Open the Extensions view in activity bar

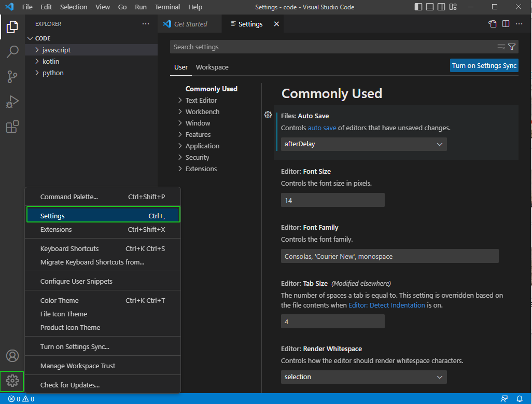point(12,127)
